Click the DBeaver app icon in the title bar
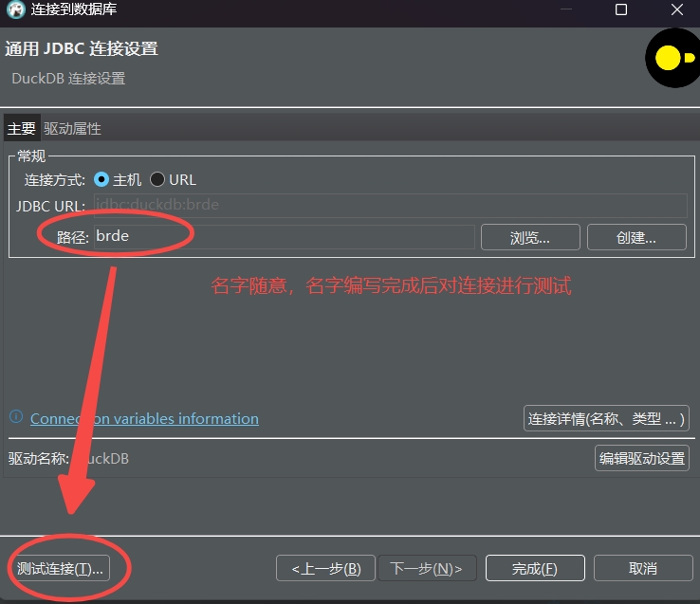The height and width of the screenshot is (604, 700). tap(16, 9)
